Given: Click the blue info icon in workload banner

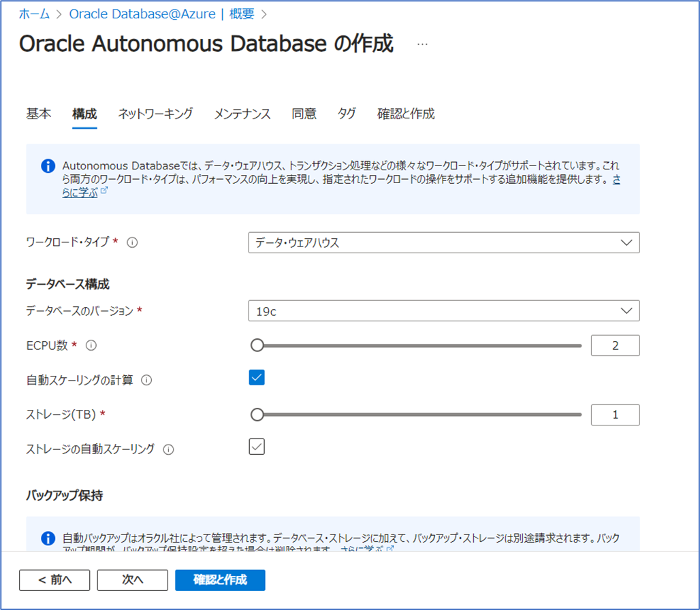Looking at the screenshot, I should 48,166.
